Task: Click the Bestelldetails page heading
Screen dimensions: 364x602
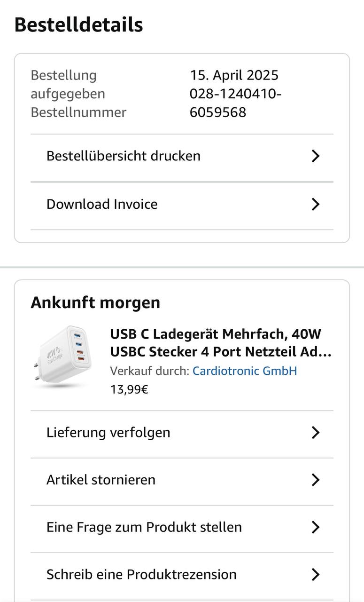Action: pos(78,24)
